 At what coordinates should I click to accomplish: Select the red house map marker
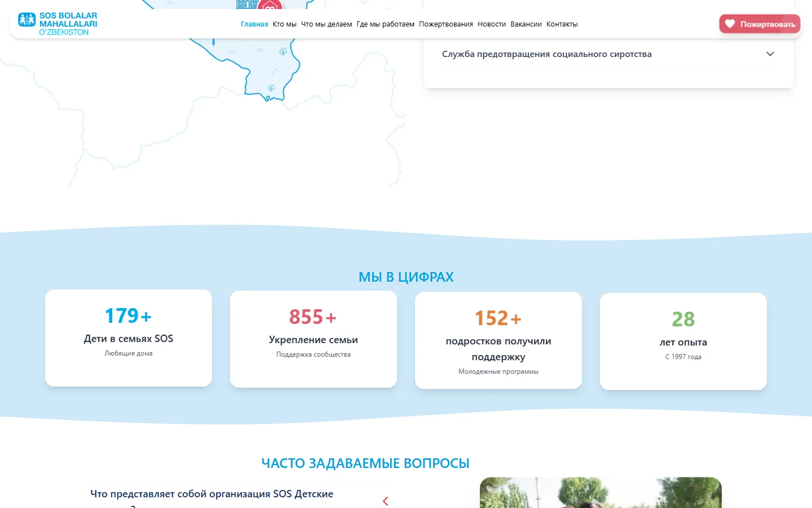(270, 6)
